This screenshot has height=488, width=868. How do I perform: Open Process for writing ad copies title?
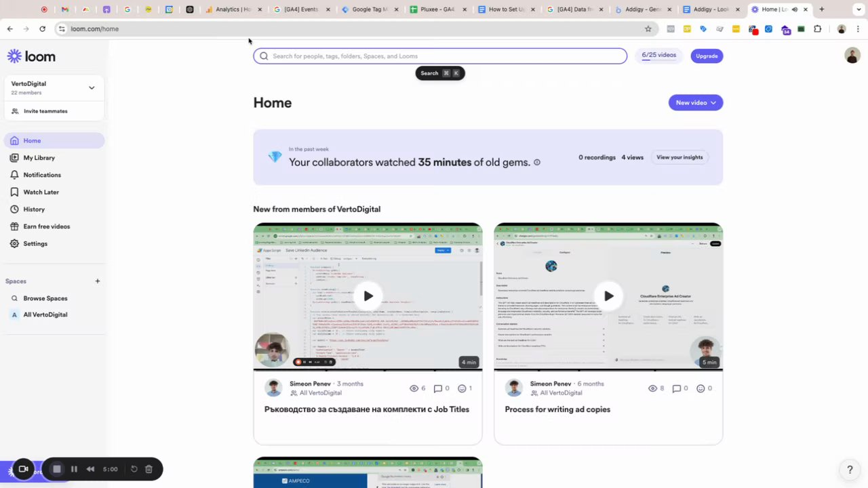pyautogui.click(x=557, y=409)
